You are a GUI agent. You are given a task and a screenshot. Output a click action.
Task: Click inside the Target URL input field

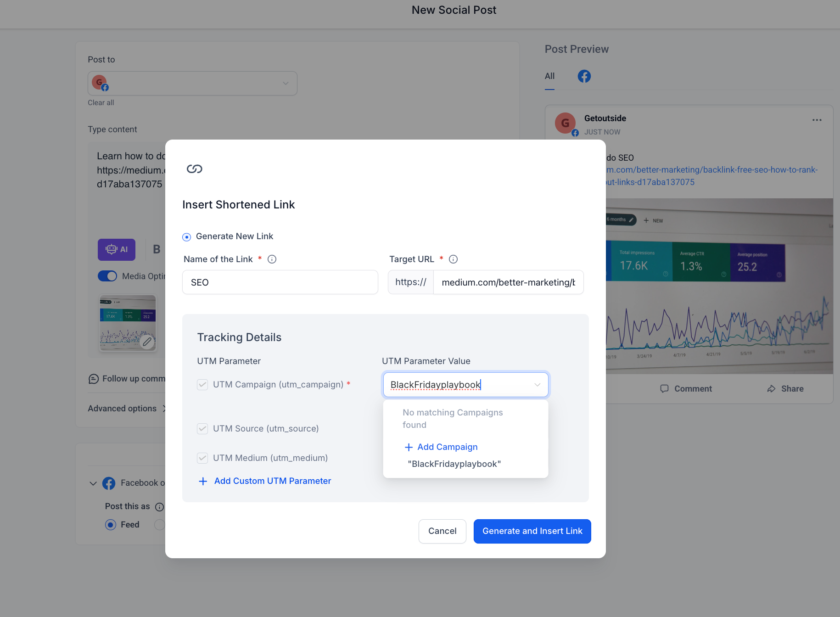(x=507, y=282)
